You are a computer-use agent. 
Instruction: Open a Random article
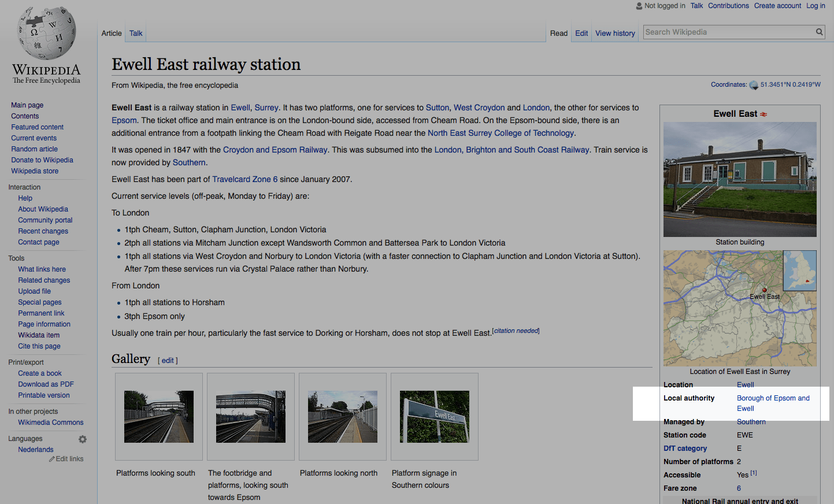pos(34,149)
